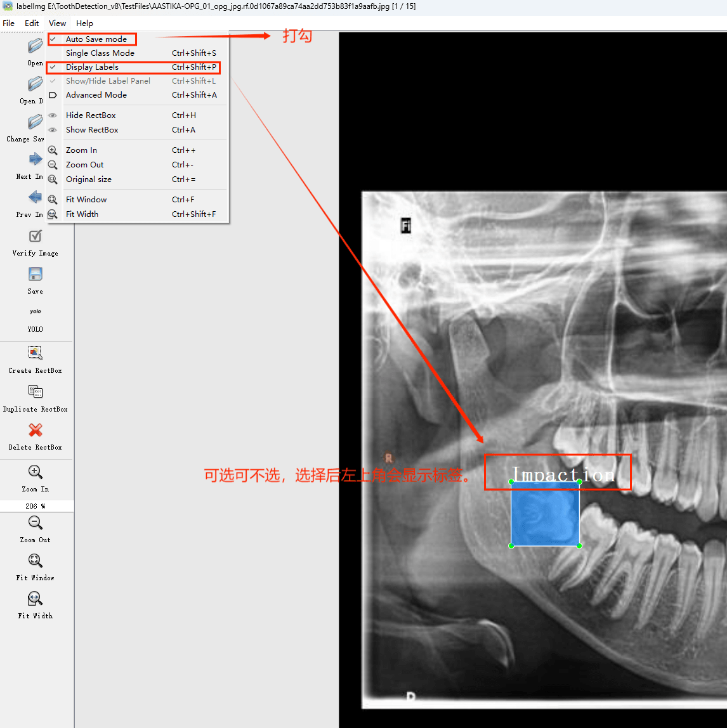Click the Verify Image checkmark icon

point(36,236)
